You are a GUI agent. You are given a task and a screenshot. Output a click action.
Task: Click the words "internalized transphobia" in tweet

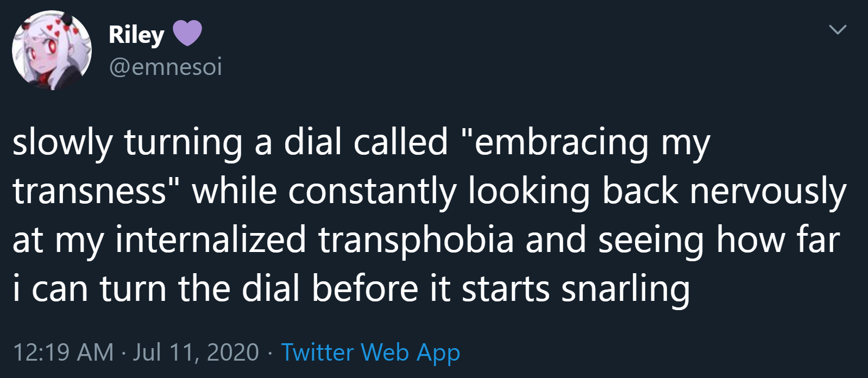(314, 240)
